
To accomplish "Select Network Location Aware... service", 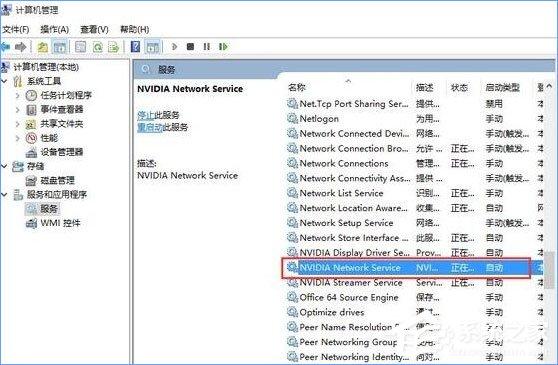I will point(415,208).
